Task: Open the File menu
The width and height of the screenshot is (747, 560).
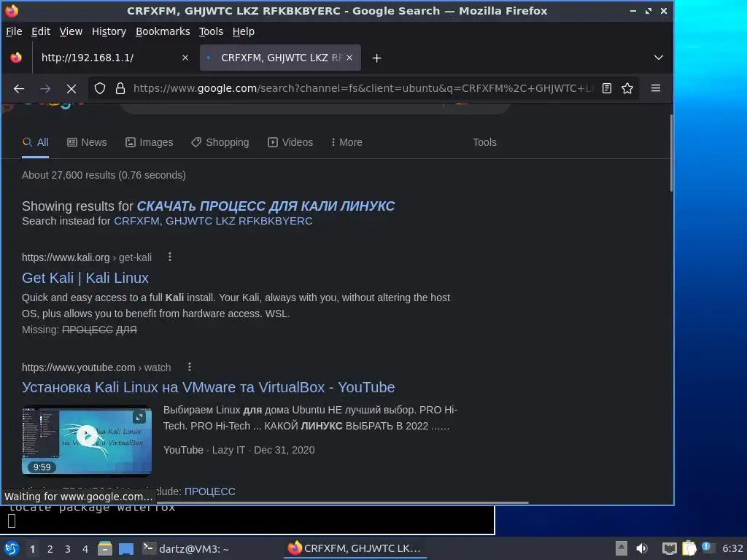Action: point(14,31)
